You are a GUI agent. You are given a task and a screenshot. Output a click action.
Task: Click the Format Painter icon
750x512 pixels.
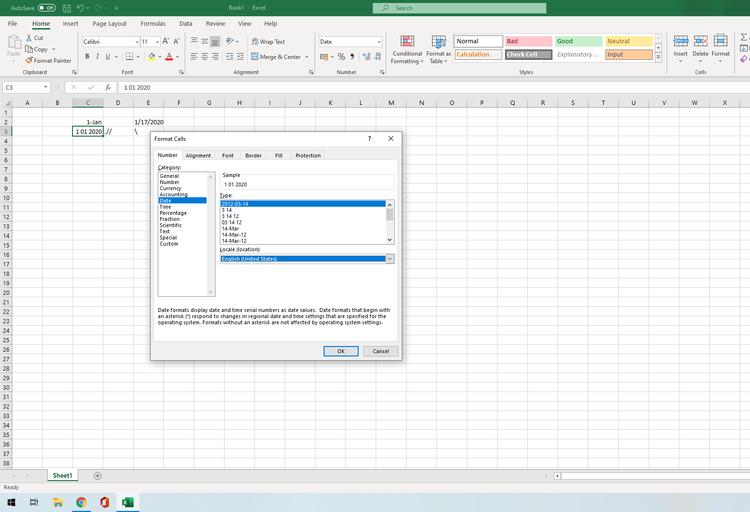coord(29,60)
